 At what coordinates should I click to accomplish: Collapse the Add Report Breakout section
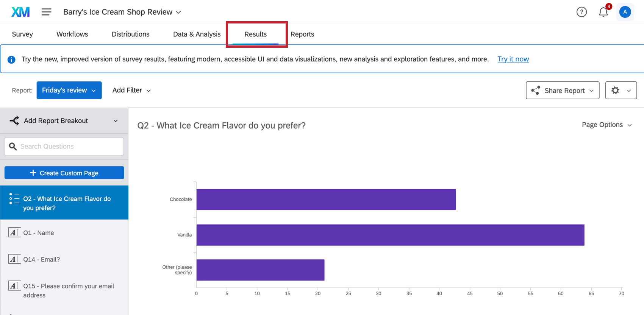pyautogui.click(x=116, y=120)
